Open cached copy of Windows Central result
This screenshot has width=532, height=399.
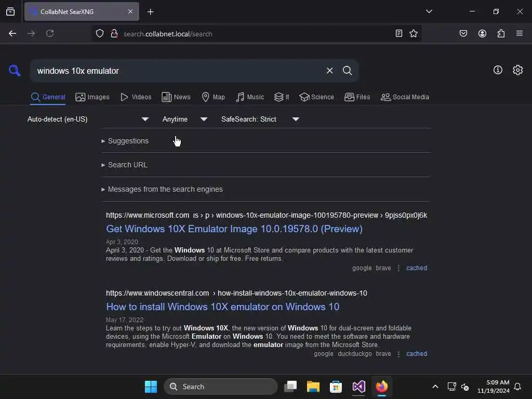[416, 353]
